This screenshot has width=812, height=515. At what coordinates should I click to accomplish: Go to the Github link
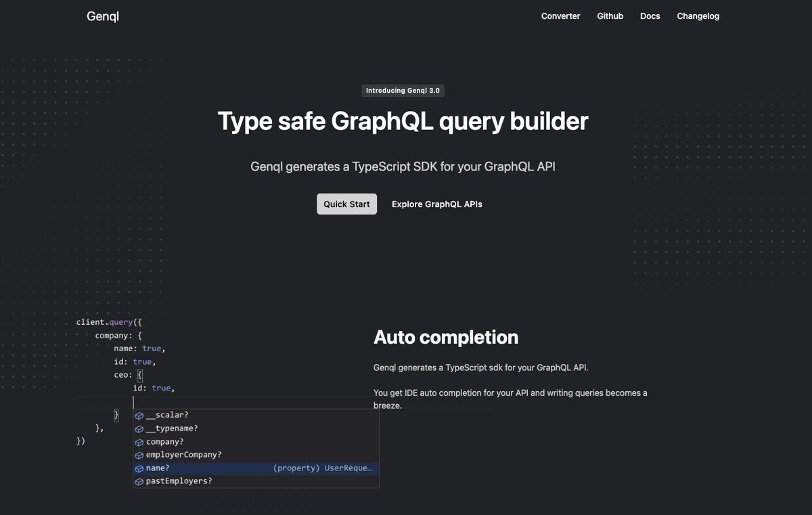(x=610, y=16)
